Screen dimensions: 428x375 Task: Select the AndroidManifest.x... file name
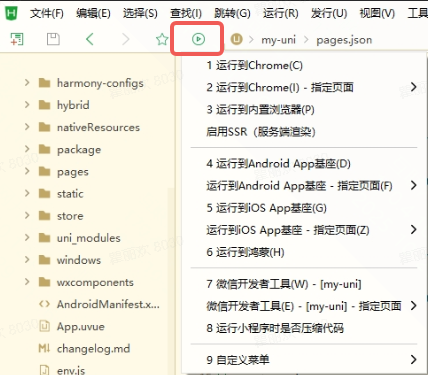108,304
